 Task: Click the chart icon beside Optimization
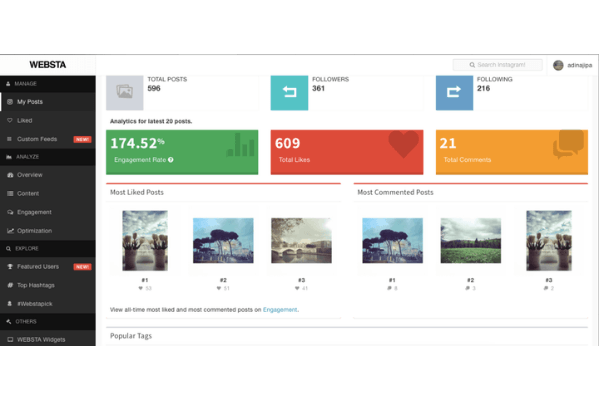coord(10,231)
